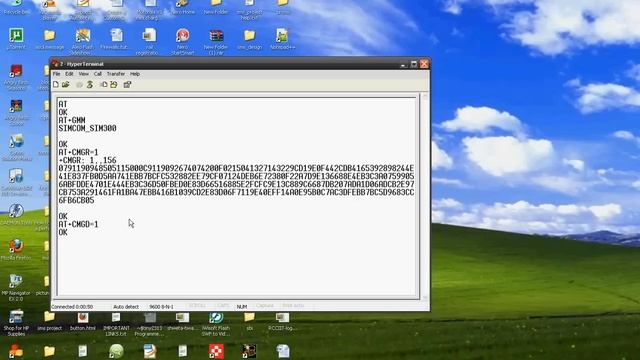Select Shop for HP Supplies icon
The width and height of the screenshot is (640, 360).
coord(16,322)
